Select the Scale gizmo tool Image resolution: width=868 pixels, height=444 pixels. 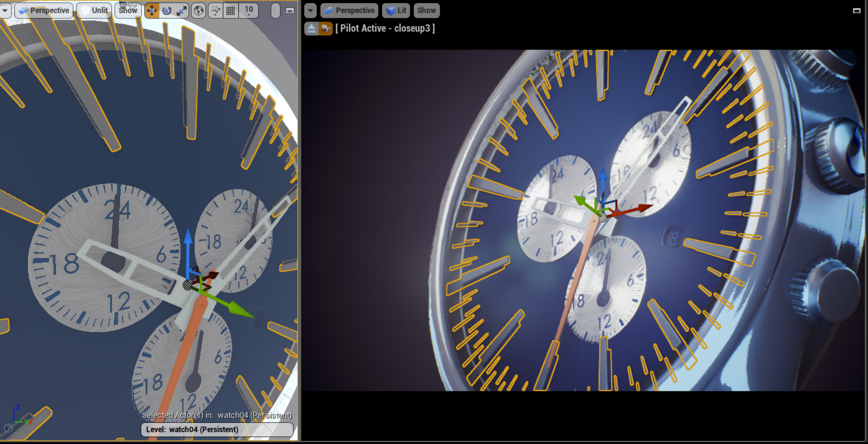(181, 11)
